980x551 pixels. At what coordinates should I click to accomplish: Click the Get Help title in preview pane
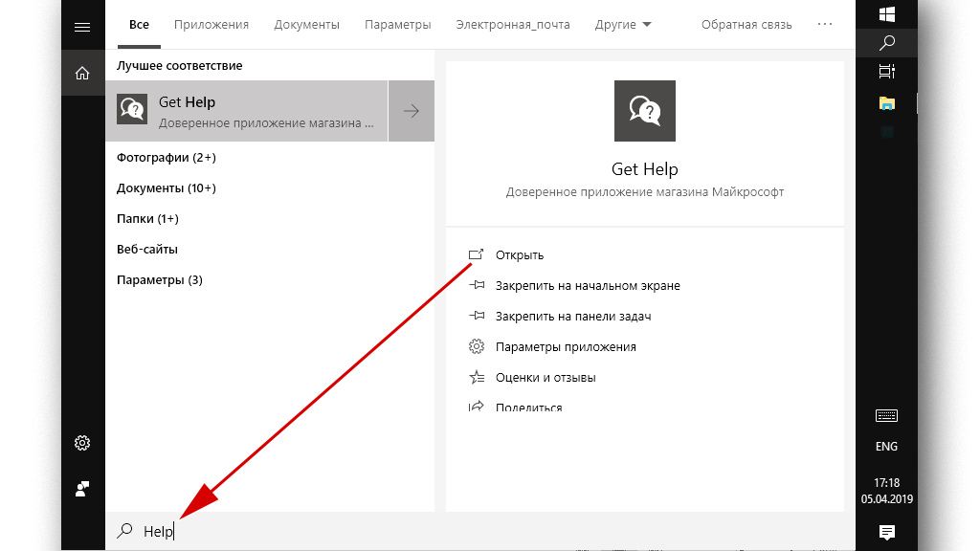[x=644, y=169]
